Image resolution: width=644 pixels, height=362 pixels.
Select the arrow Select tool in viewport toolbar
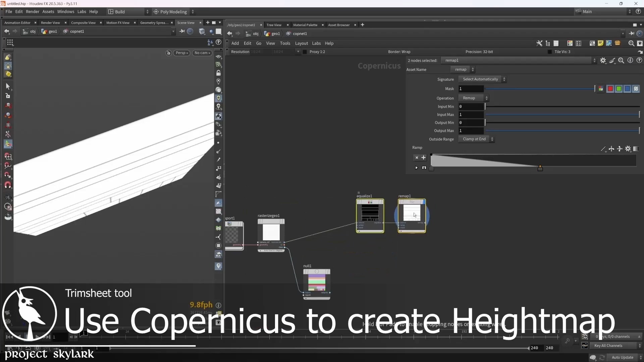(x=8, y=86)
